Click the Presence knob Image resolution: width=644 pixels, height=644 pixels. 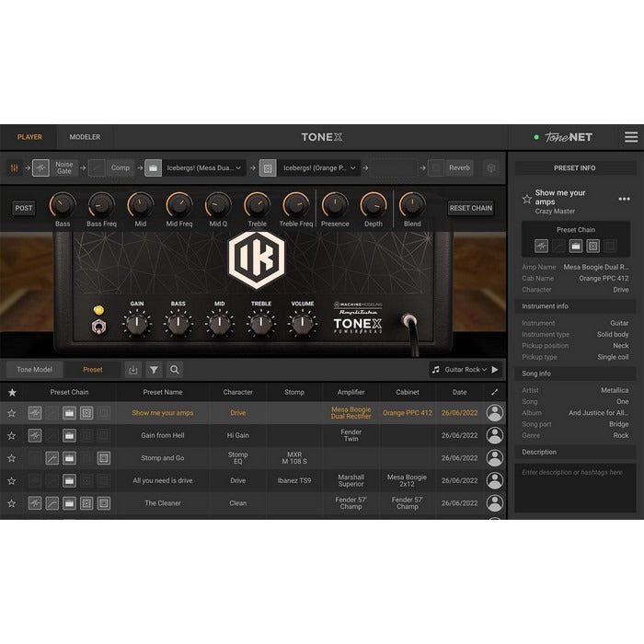pyautogui.click(x=335, y=205)
